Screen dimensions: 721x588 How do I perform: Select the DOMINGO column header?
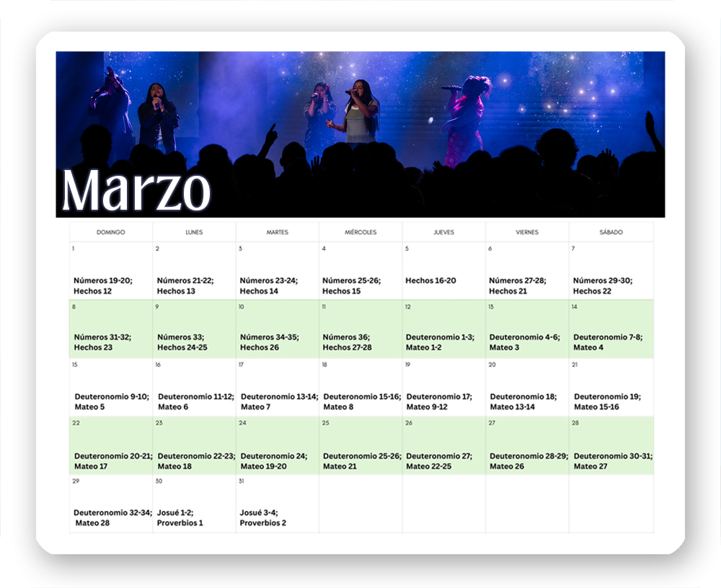click(x=111, y=232)
